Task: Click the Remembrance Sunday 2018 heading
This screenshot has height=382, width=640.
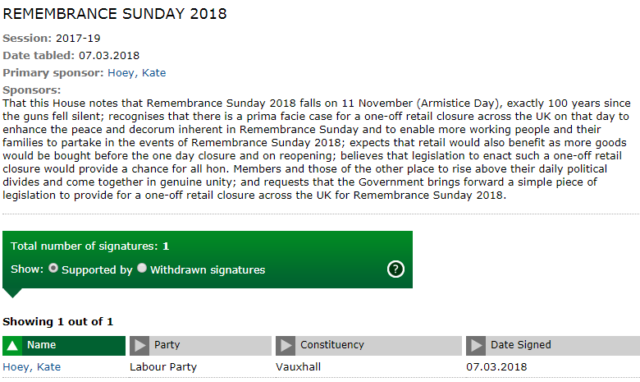Action: 115,14
